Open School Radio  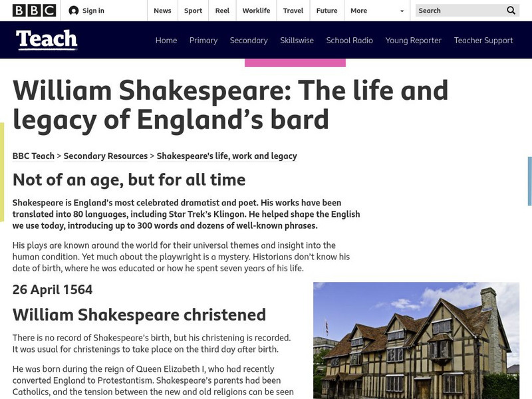(x=349, y=40)
